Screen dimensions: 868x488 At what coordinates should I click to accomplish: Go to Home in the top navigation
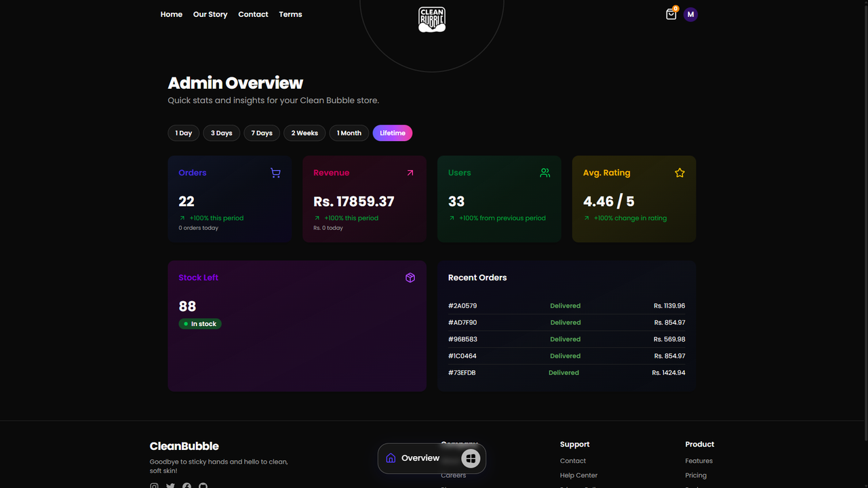(x=172, y=14)
